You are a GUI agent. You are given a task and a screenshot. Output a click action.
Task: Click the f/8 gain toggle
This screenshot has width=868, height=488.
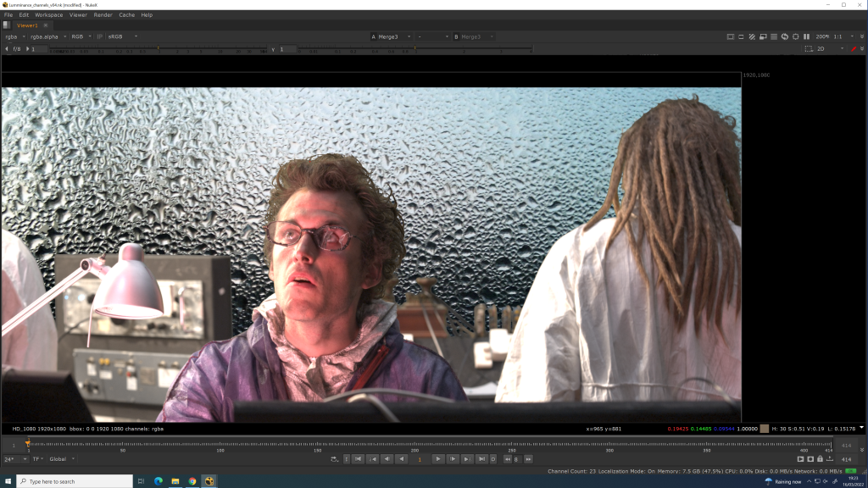tap(17, 49)
